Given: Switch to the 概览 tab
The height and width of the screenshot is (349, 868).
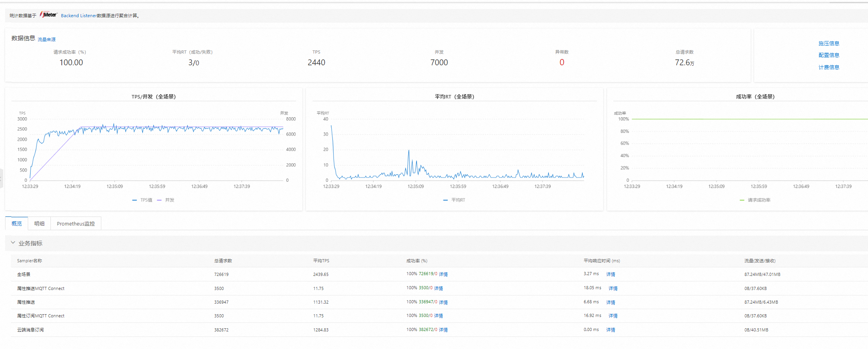Looking at the screenshot, I should [16, 224].
